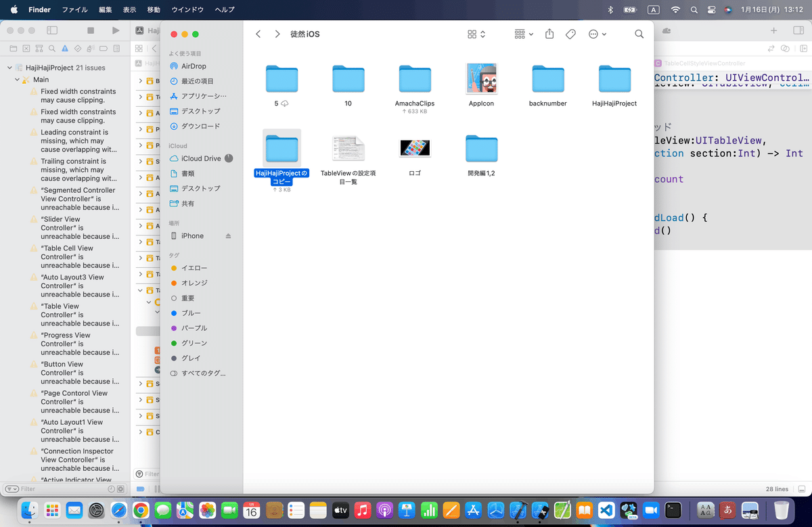This screenshot has height=527, width=812.
Task: Select "Progress View Controller" unreachable warning
Action: pos(75,344)
